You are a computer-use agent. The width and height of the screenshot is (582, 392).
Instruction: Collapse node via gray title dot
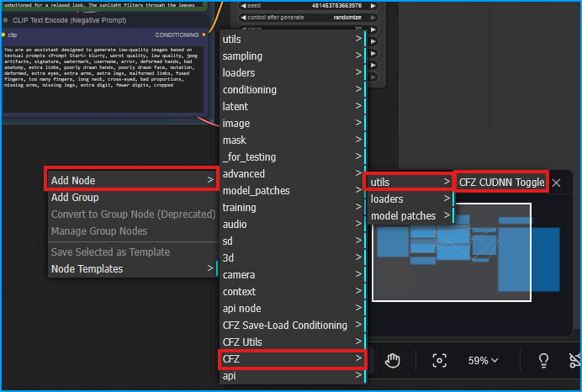click(x=6, y=20)
